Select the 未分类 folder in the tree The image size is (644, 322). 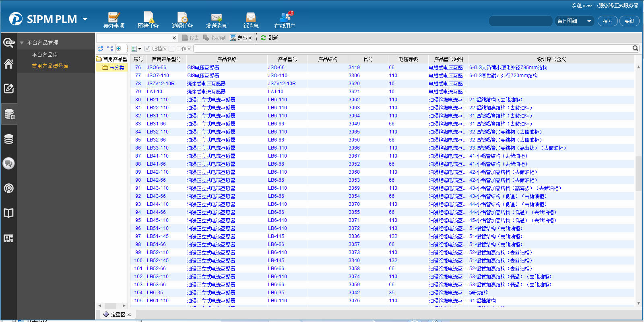click(116, 68)
